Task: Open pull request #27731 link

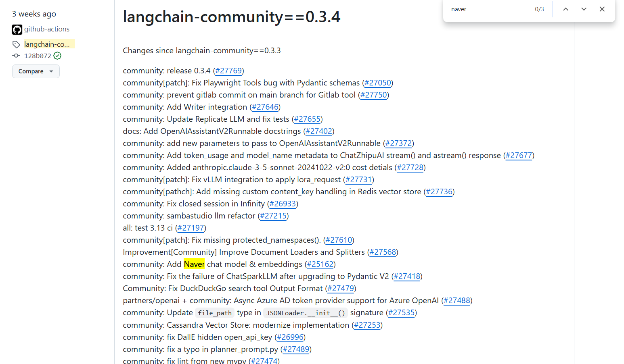Action: coord(358,180)
